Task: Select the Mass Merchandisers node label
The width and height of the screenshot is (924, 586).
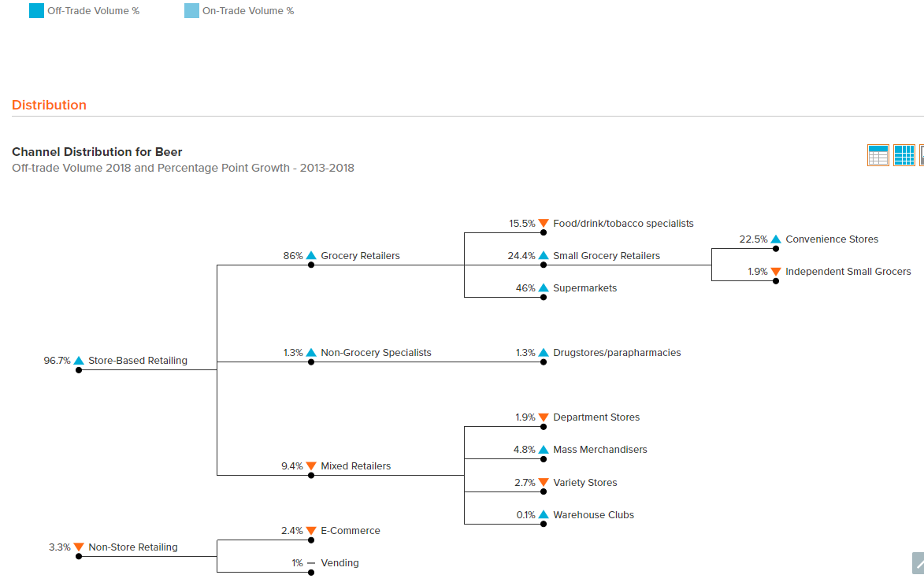Action: pos(600,450)
